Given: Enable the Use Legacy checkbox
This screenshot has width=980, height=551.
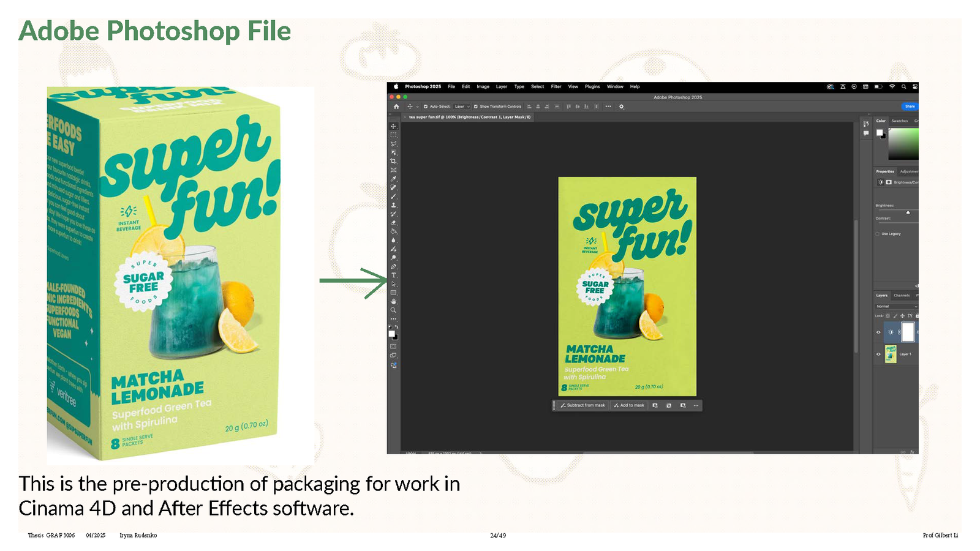Looking at the screenshot, I should (x=878, y=234).
